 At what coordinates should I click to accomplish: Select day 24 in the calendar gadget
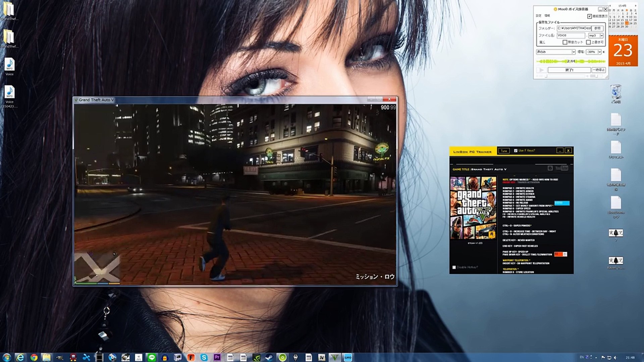point(631,23)
